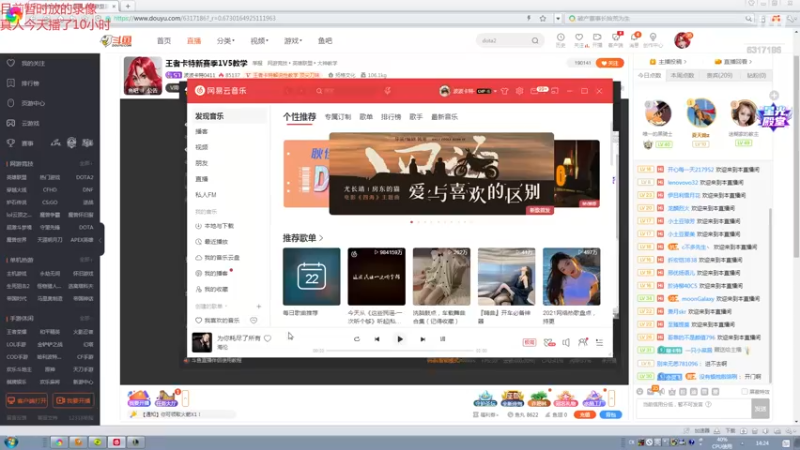Open NetEase Music settings gear
Viewport: 800px width, 450px height.
tap(519, 91)
